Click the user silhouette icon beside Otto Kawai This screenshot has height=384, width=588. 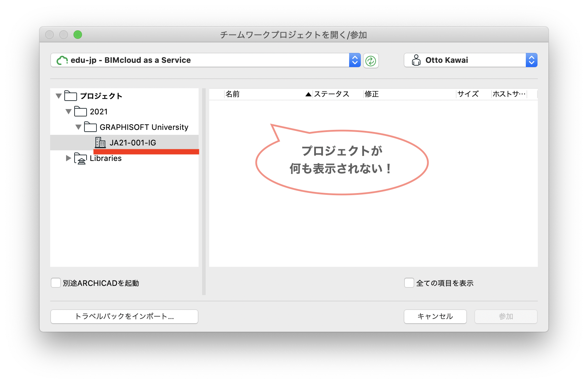416,60
